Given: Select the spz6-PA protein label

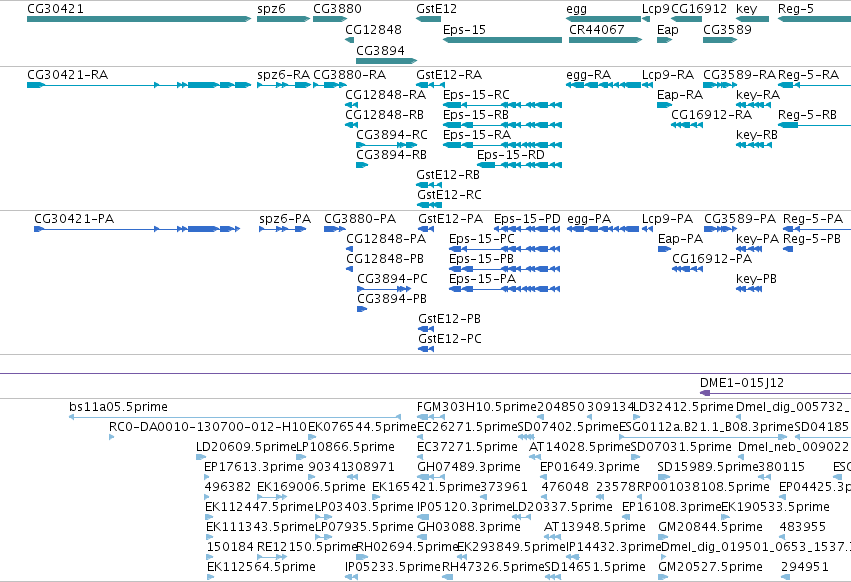Looking at the screenshot, I should pos(285,219).
